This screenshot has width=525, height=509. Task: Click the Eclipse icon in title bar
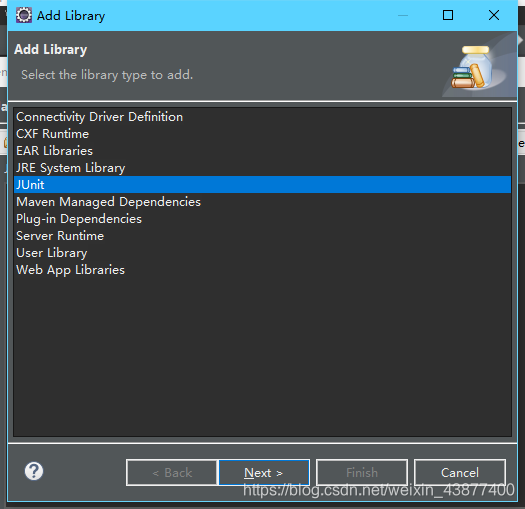24,15
